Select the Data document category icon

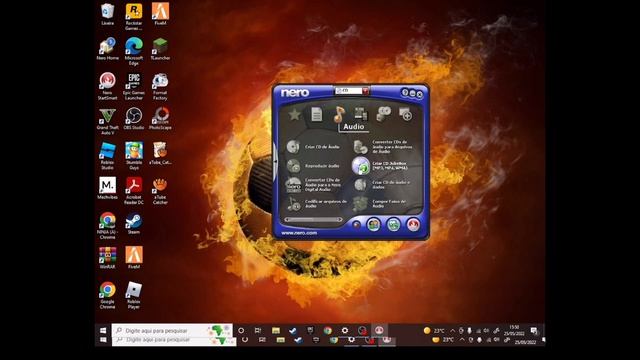point(316,114)
